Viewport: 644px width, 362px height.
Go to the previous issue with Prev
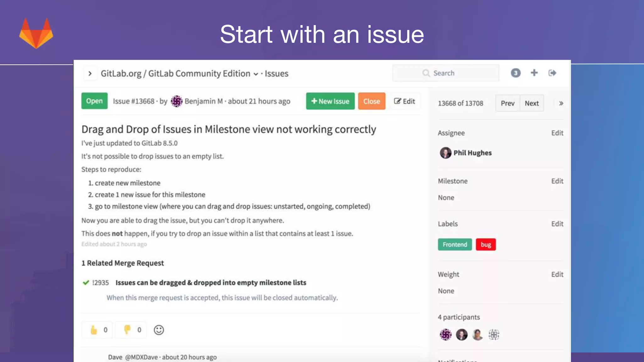(508, 103)
